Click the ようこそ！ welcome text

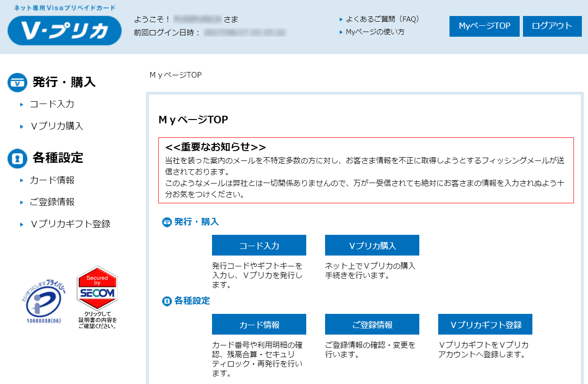[x=152, y=19]
